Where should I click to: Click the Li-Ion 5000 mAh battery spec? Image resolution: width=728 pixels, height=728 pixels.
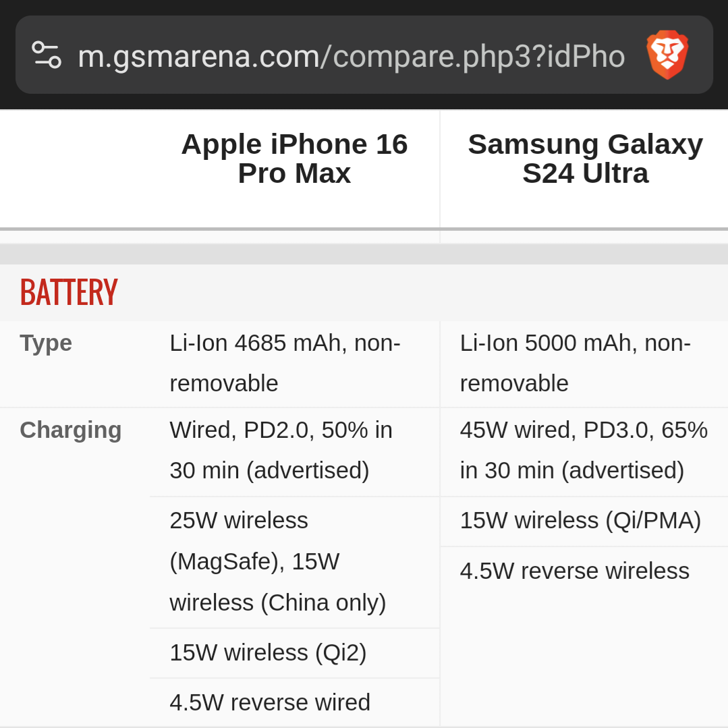576,363
